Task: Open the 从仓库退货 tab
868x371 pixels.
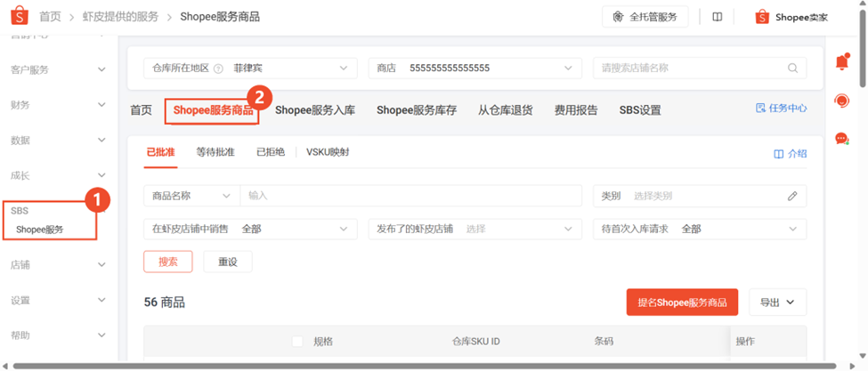Action: [x=506, y=110]
